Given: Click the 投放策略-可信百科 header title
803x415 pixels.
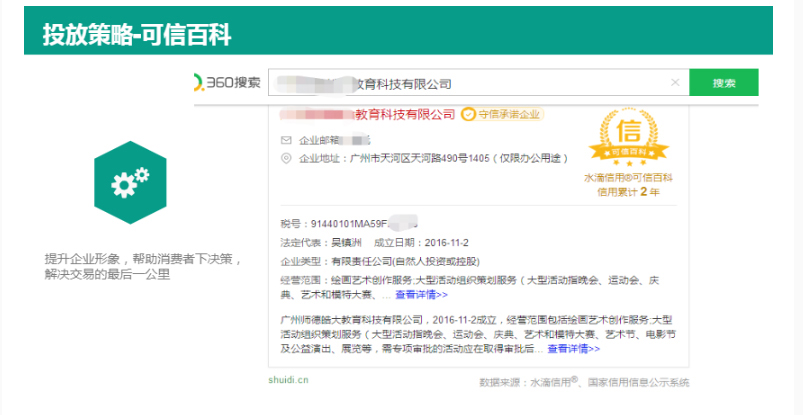Looking at the screenshot, I should (137, 35).
